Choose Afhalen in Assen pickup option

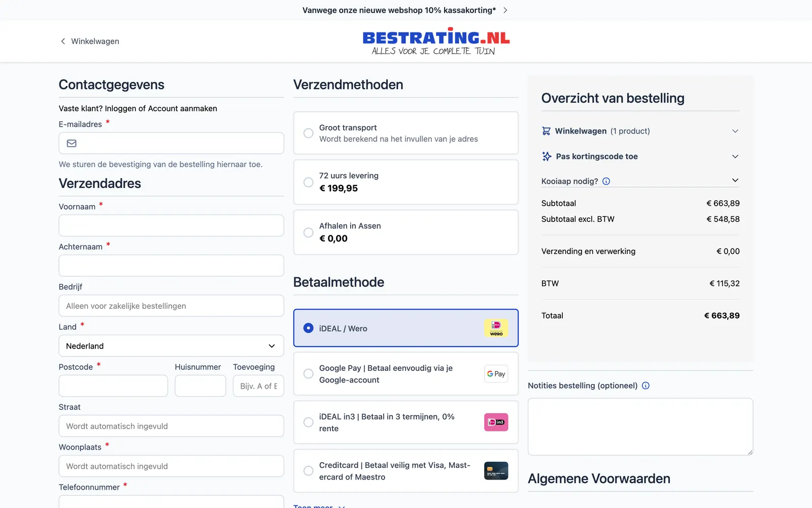click(x=406, y=232)
